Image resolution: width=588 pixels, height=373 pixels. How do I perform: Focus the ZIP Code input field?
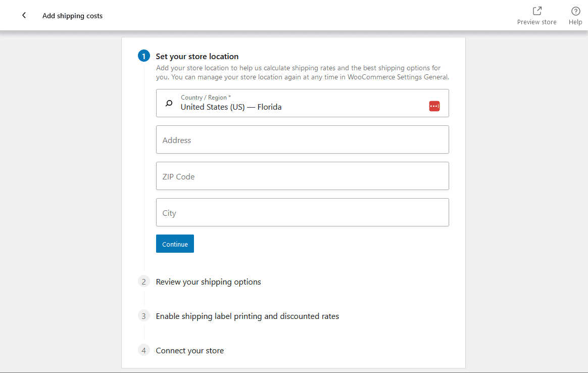pos(302,176)
